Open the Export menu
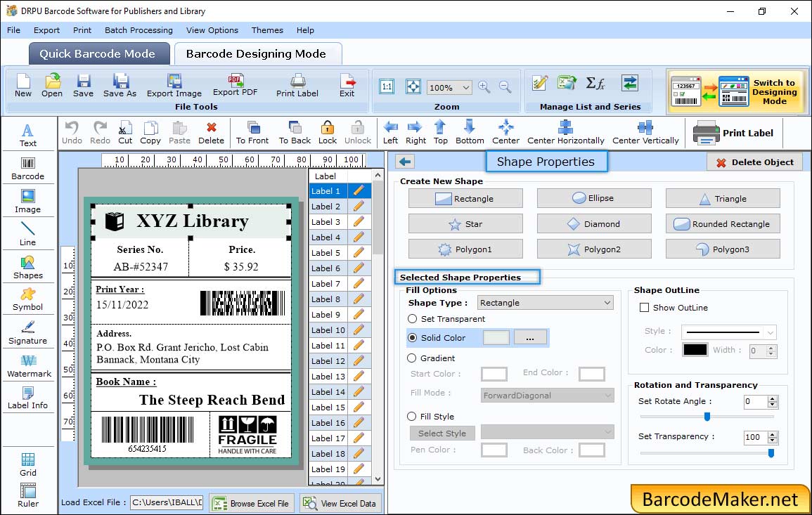The width and height of the screenshot is (812, 515). [x=46, y=30]
